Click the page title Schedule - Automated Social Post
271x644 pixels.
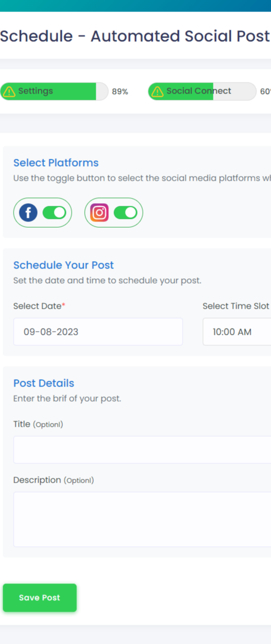click(x=135, y=36)
